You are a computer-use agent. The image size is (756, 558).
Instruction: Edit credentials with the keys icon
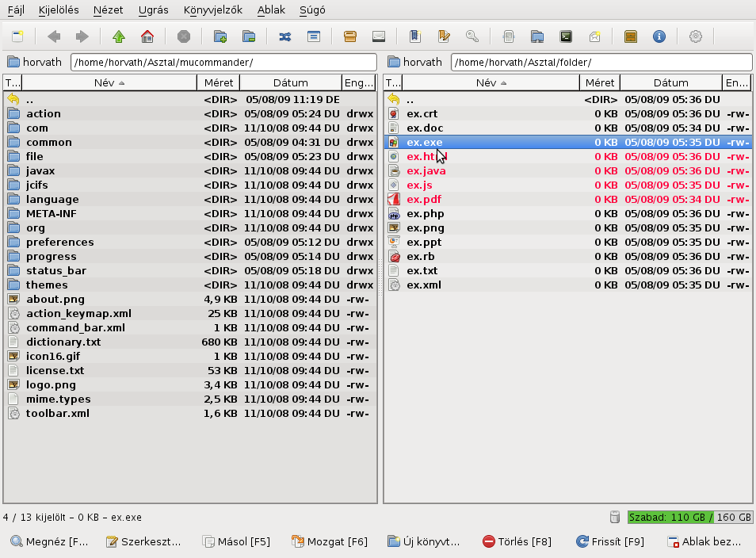(x=472, y=36)
